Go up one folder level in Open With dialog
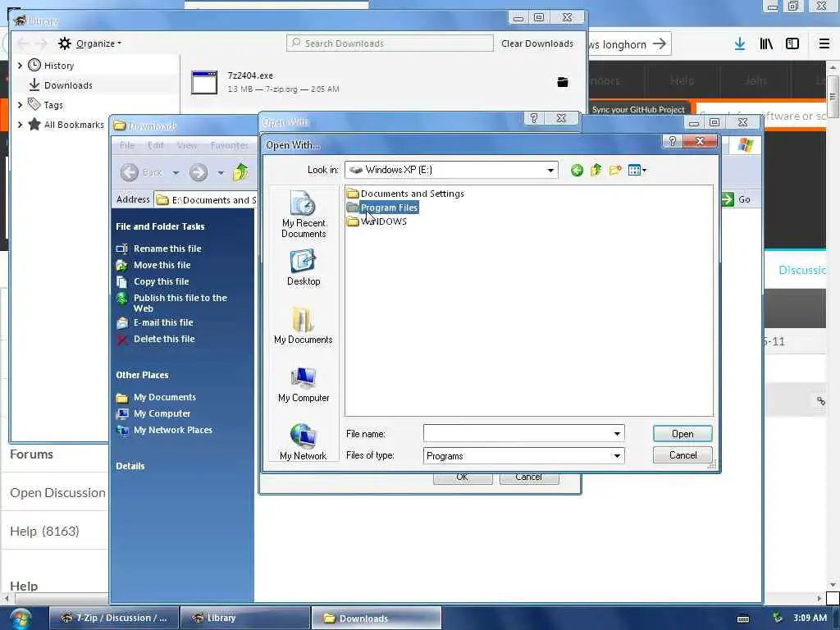Viewport: 840px width, 630px height. coord(596,171)
